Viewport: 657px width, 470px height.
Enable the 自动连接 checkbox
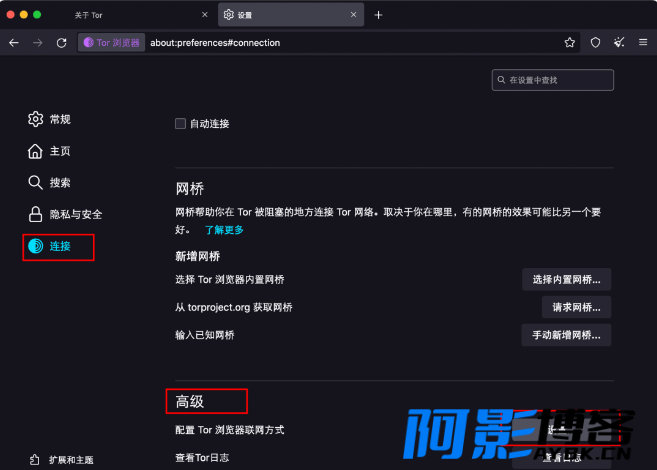coord(181,124)
